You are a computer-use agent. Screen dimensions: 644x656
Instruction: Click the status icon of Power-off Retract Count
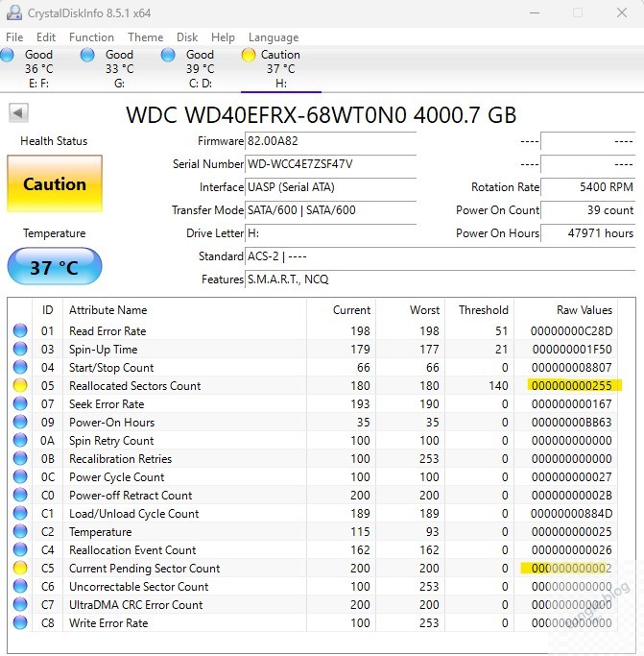[x=20, y=495]
